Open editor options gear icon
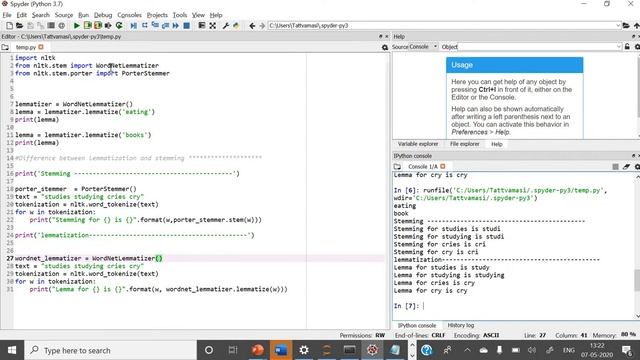 (385, 47)
